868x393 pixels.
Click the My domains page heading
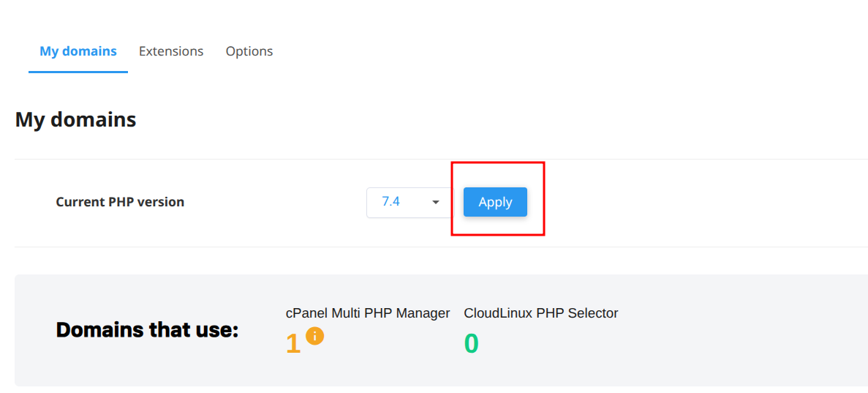75,119
